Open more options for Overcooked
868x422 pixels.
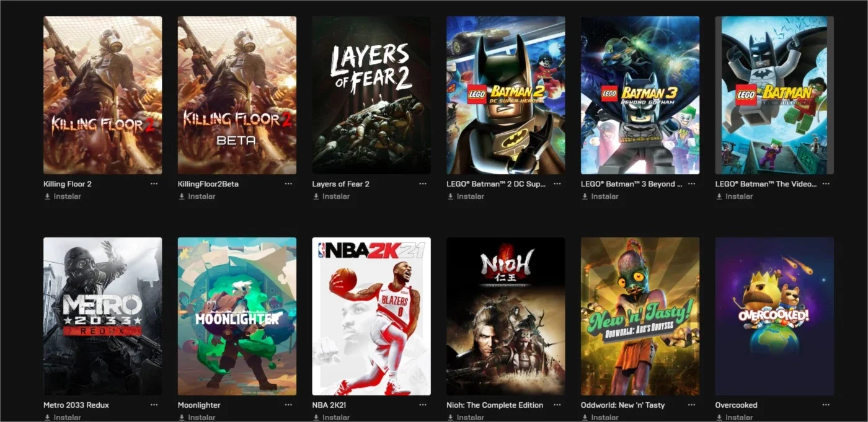826,405
